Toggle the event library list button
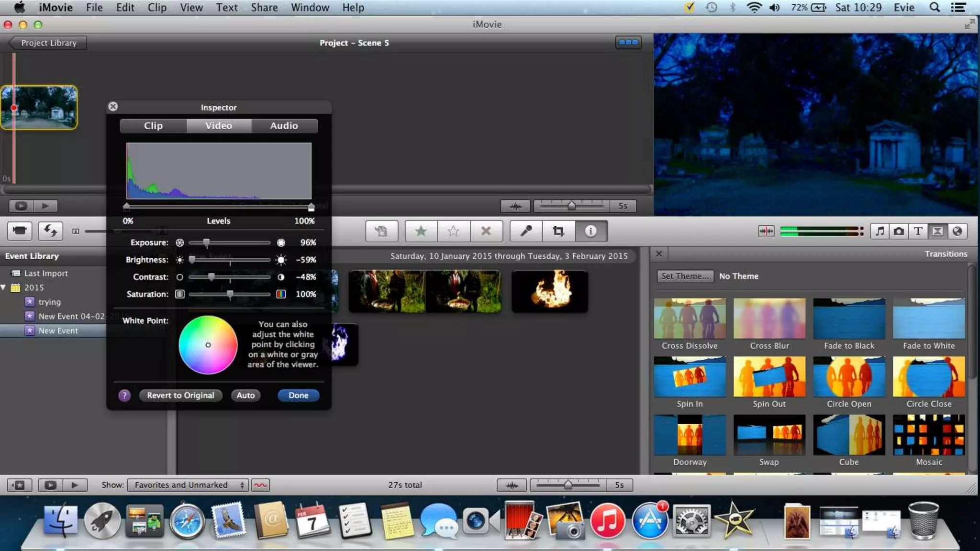This screenshot has height=551, width=980. pyautogui.click(x=20, y=485)
